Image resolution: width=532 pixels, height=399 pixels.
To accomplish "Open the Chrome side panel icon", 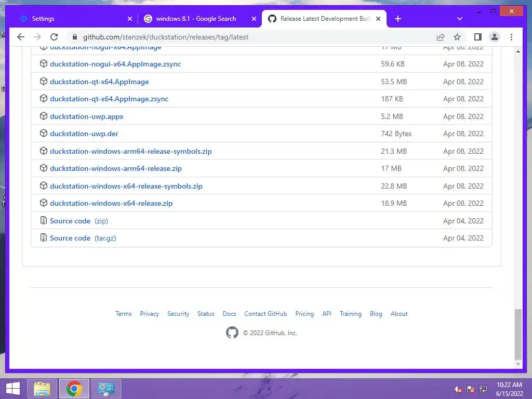I will (x=478, y=37).
